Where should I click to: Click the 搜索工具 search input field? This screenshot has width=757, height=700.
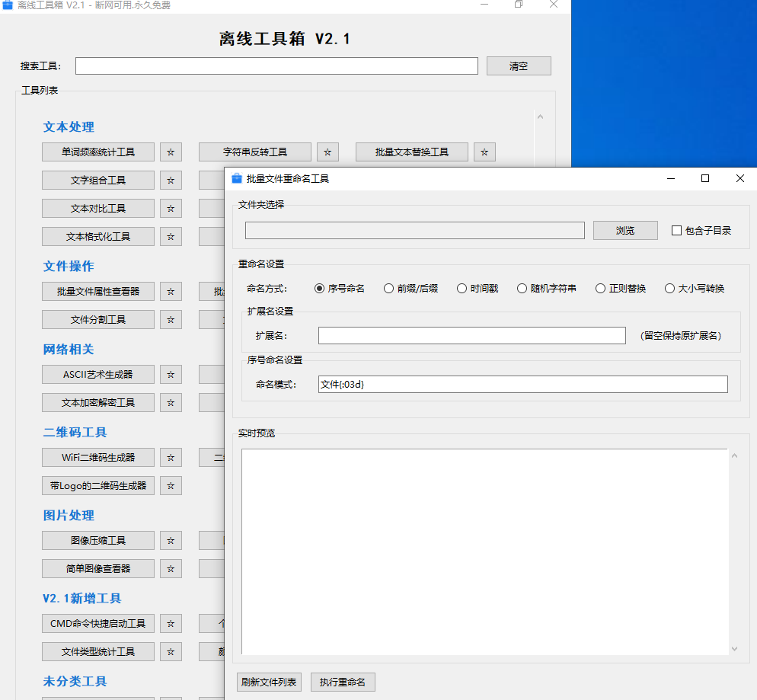[276, 66]
